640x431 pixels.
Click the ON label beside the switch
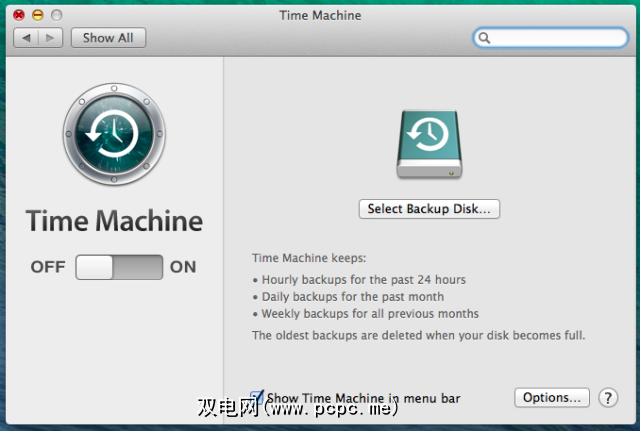(183, 267)
